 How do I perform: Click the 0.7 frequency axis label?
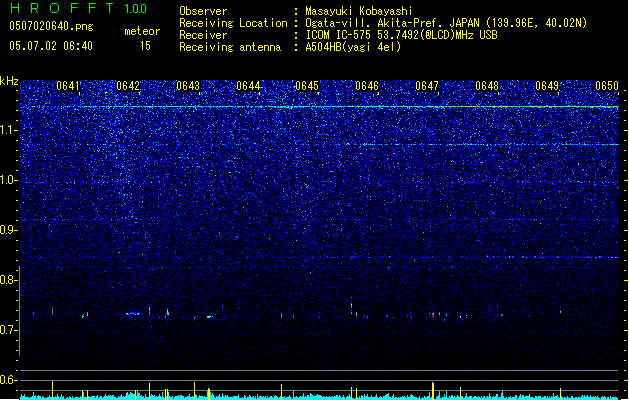pos(9,330)
